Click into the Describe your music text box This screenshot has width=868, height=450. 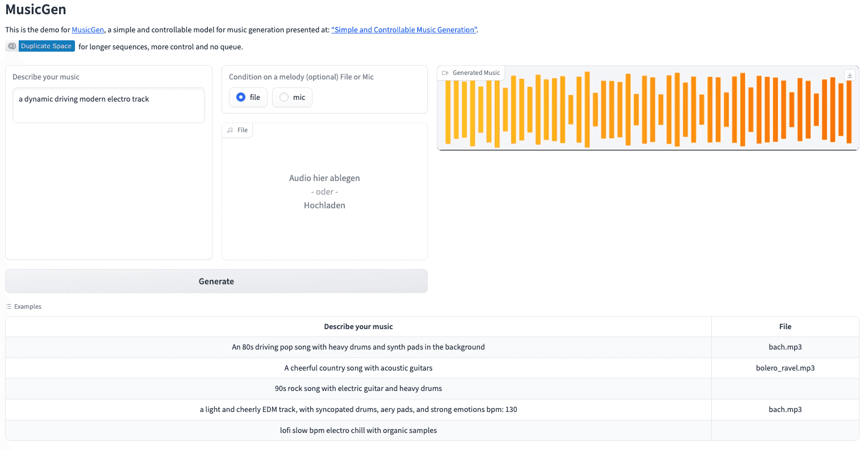tap(108, 105)
